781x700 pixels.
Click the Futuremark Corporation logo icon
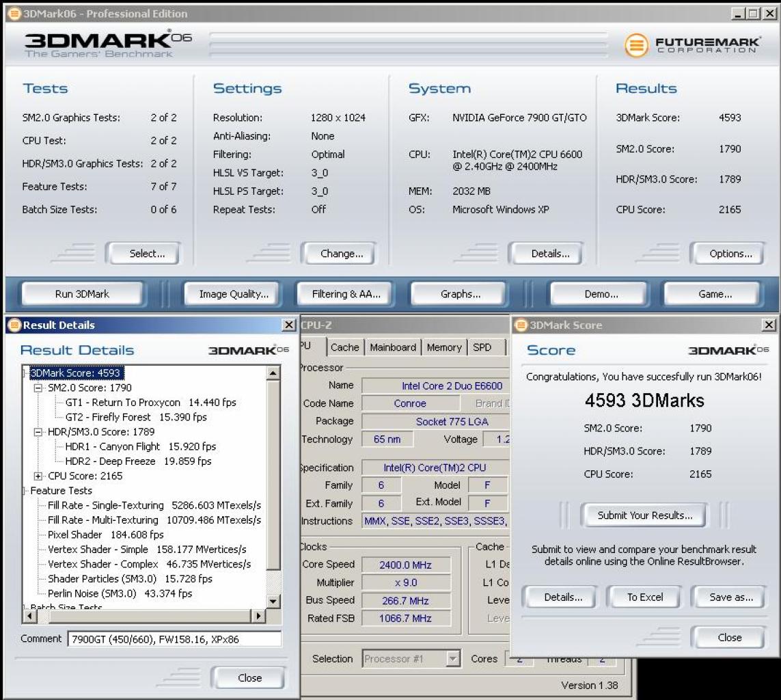(635, 45)
